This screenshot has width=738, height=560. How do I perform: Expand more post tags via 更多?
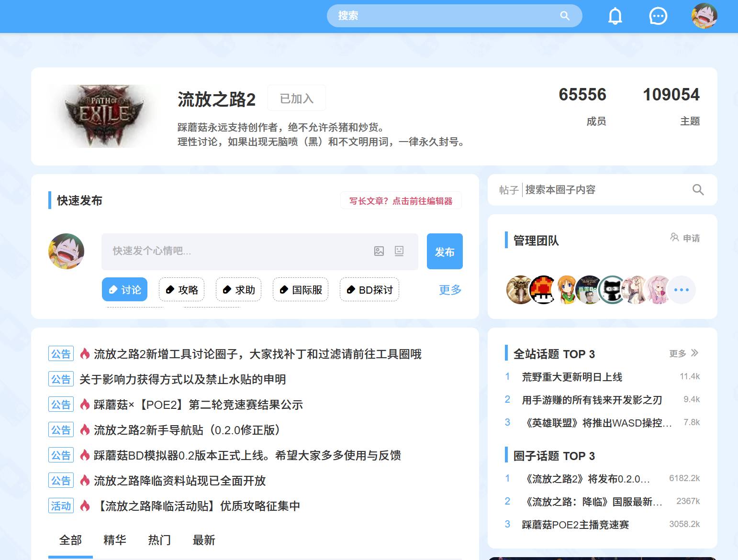pyautogui.click(x=450, y=290)
